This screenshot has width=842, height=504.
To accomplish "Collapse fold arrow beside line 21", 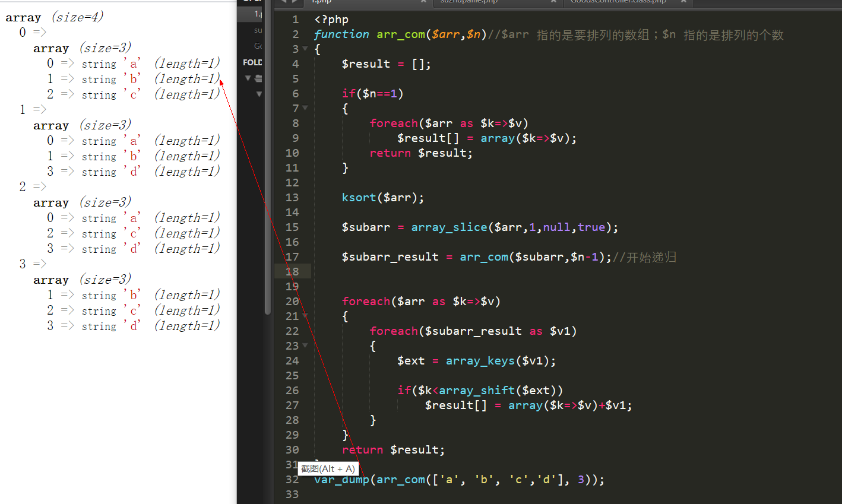I will pyautogui.click(x=305, y=316).
